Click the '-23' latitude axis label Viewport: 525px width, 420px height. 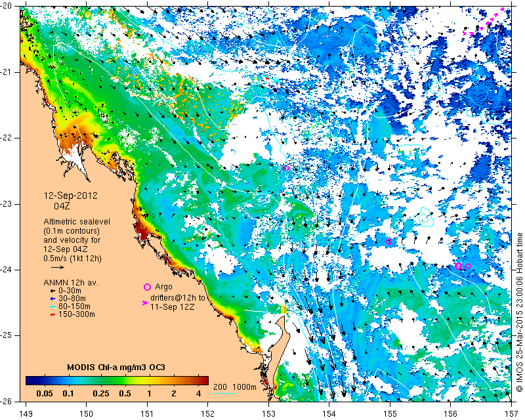pos(7,204)
